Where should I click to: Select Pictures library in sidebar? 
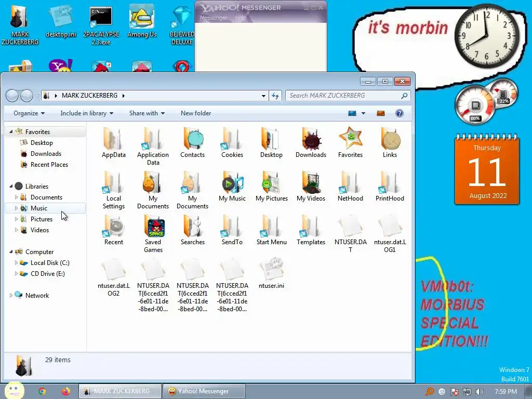pyautogui.click(x=42, y=219)
